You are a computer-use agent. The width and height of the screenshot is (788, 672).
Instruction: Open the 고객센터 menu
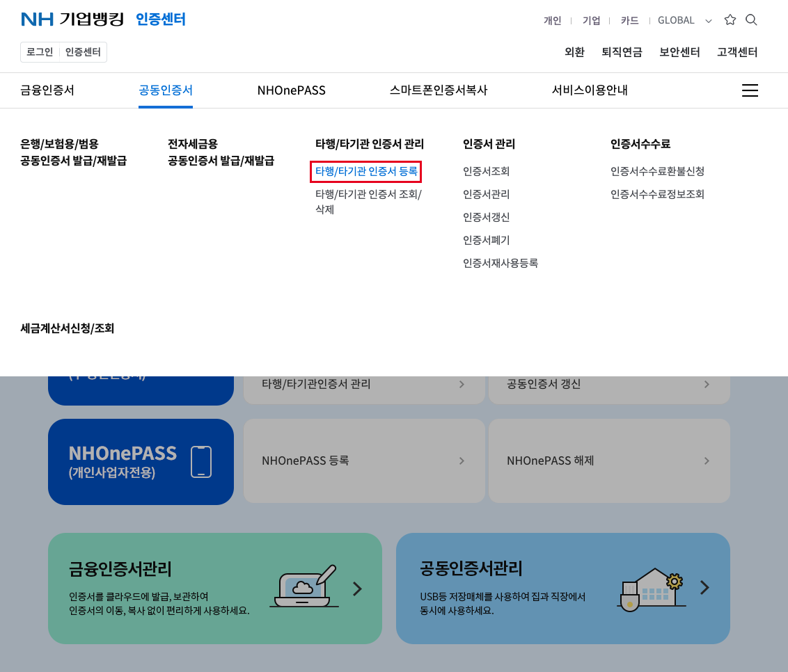point(737,52)
